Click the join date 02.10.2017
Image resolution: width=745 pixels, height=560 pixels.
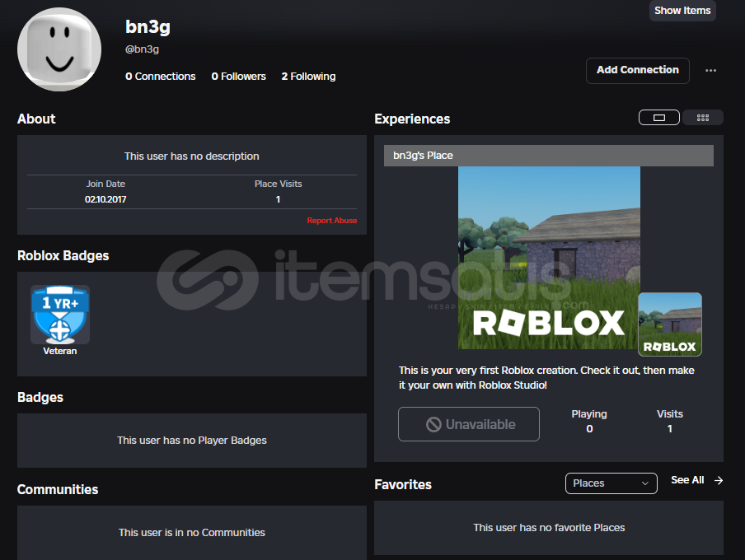tap(105, 199)
